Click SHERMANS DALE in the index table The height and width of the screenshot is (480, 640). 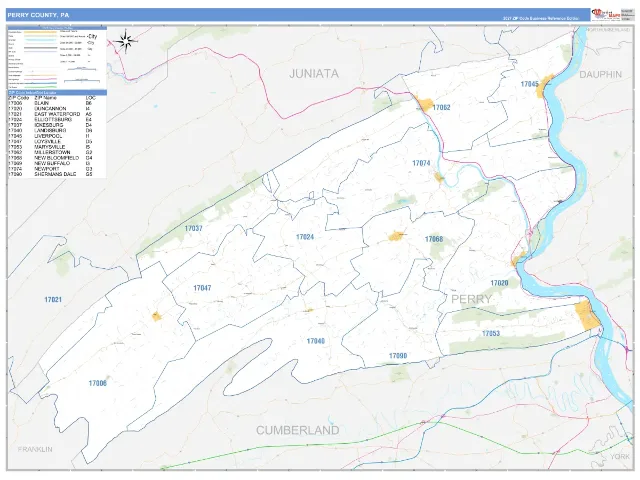tap(55, 174)
